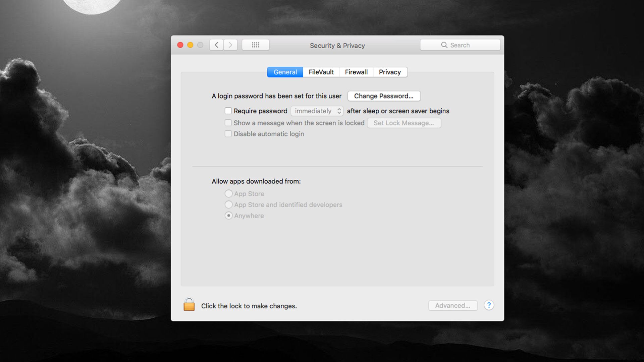Check Disable automatic login
The width and height of the screenshot is (644, 362).
[x=228, y=134]
